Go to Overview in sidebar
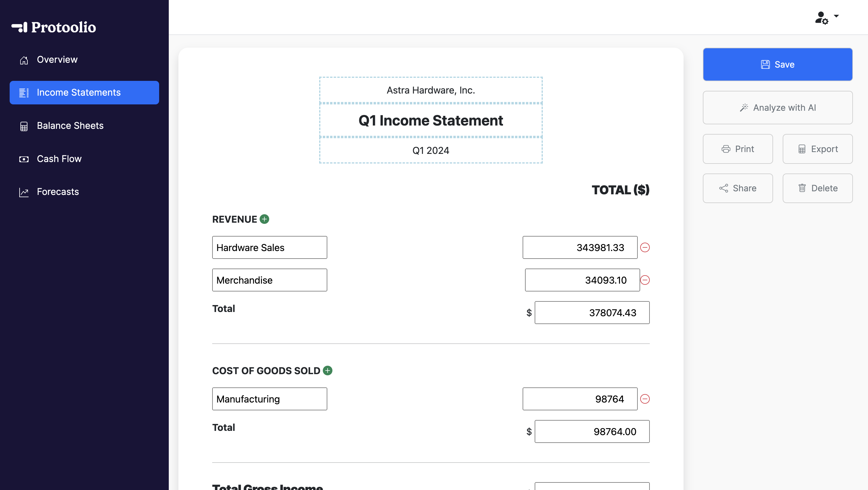Viewport: 868px width, 490px height. click(x=57, y=60)
